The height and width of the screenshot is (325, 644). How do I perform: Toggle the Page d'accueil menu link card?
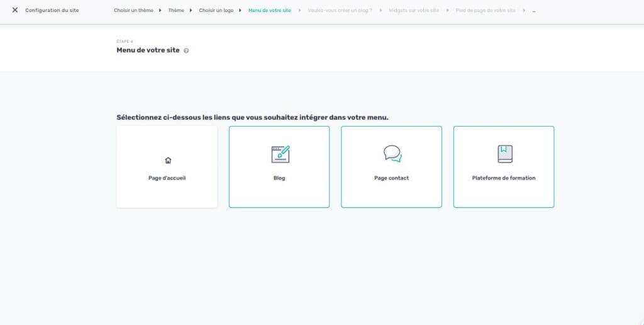point(167,167)
